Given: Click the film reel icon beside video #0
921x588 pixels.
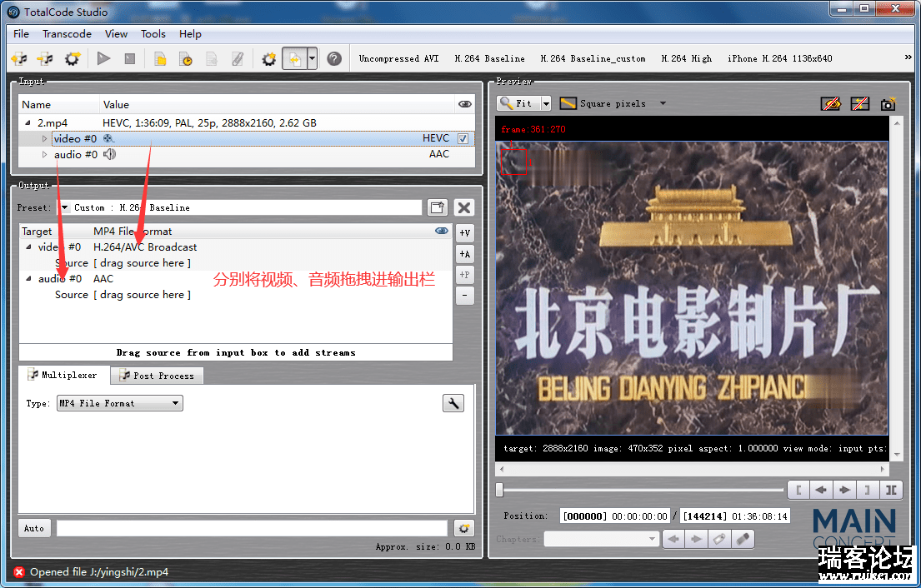Looking at the screenshot, I should (108, 138).
